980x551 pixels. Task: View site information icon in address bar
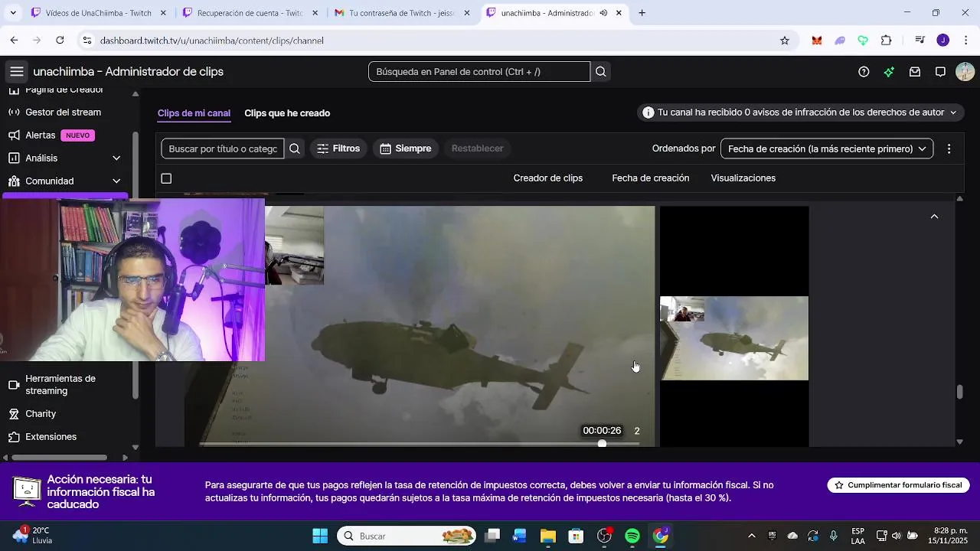tap(87, 41)
